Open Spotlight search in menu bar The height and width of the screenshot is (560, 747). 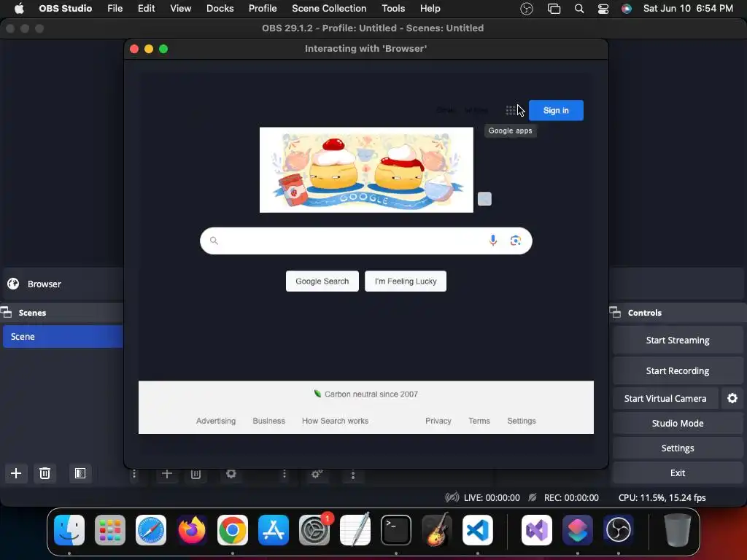tap(579, 9)
